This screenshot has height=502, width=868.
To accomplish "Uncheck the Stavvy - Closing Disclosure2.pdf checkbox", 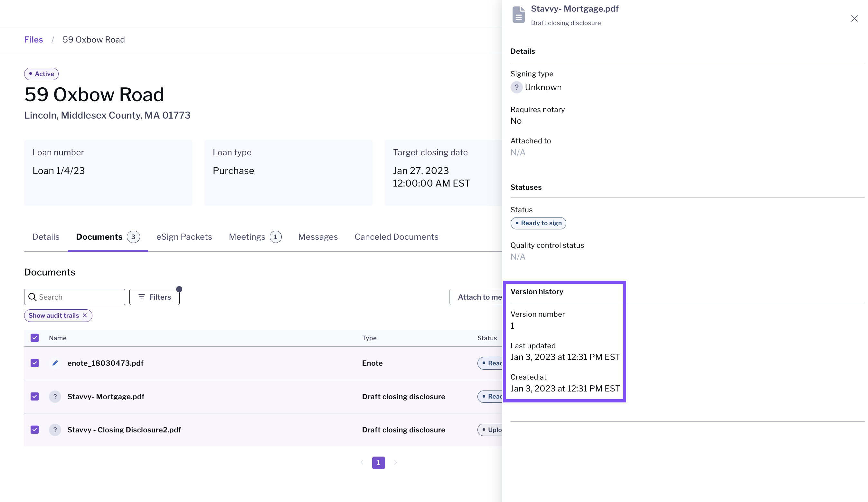I will click(34, 430).
